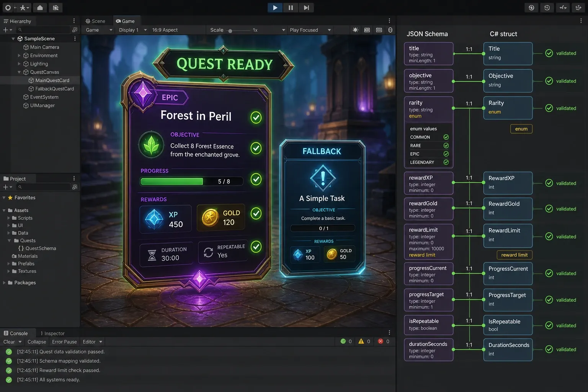Toggle the Objective validation checkmark on quest card
This screenshot has width=588, height=392.
(256, 148)
